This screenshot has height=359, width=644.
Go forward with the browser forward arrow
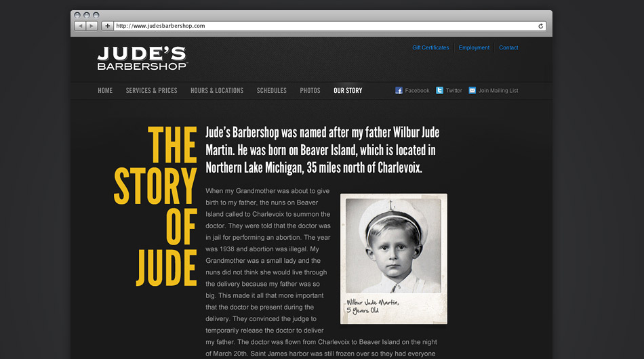pos(92,26)
